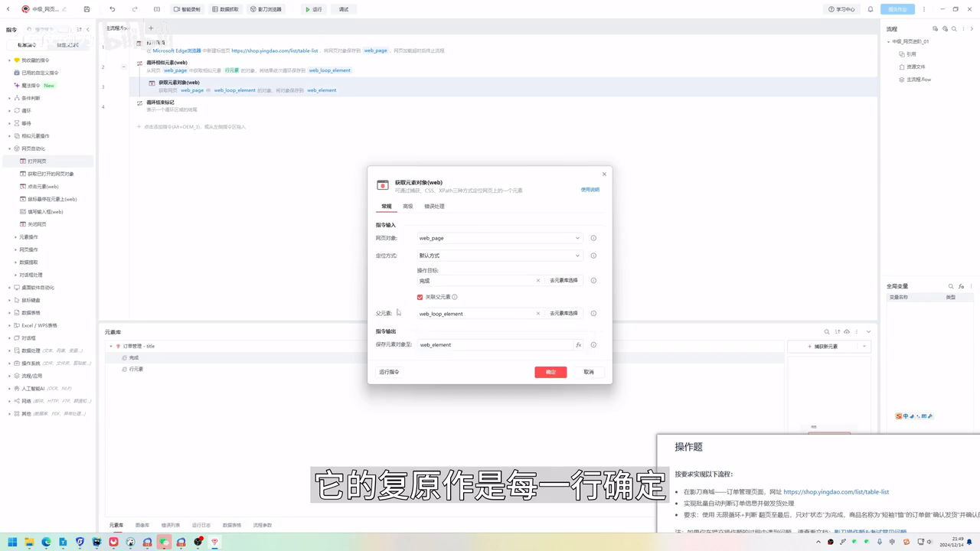Click the fx expression icon in output field
This screenshot has width=980, height=551.
click(578, 345)
